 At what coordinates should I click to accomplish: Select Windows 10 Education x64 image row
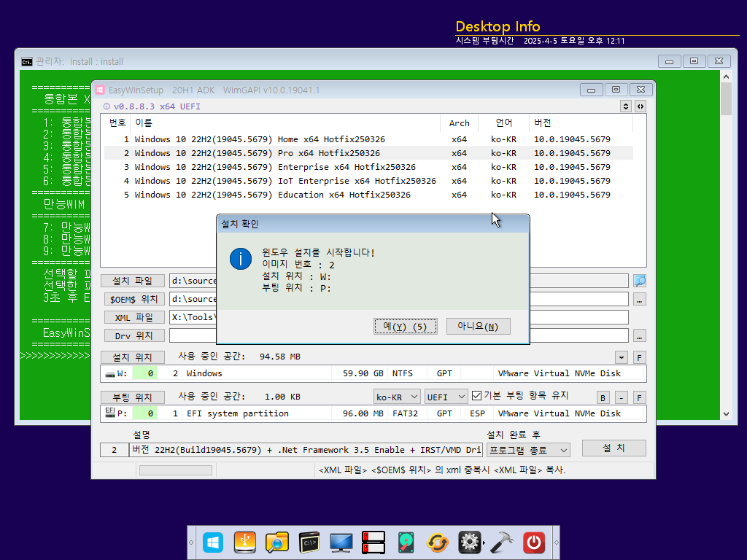tap(368, 195)
